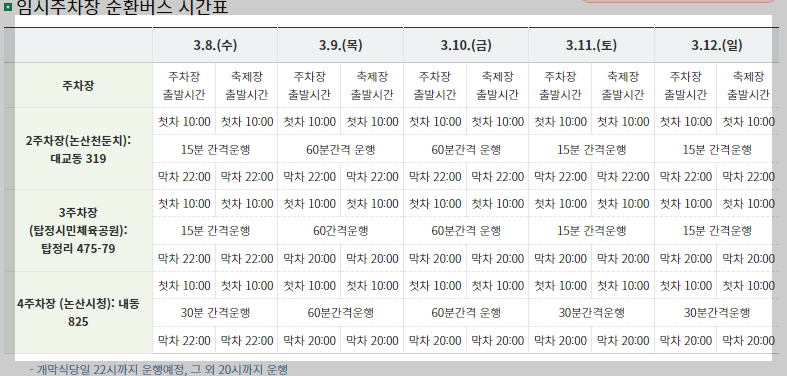Click '축제장 출발시간' subheader under 3.11.(토)
Image resolution: width=787 pixels, height=376 pixels.
(623, 86)
